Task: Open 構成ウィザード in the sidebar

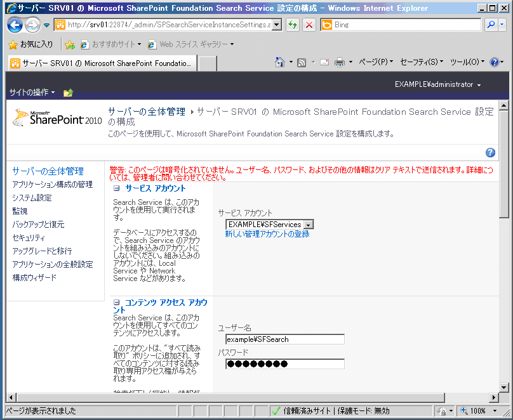Action: click(34, 277)
